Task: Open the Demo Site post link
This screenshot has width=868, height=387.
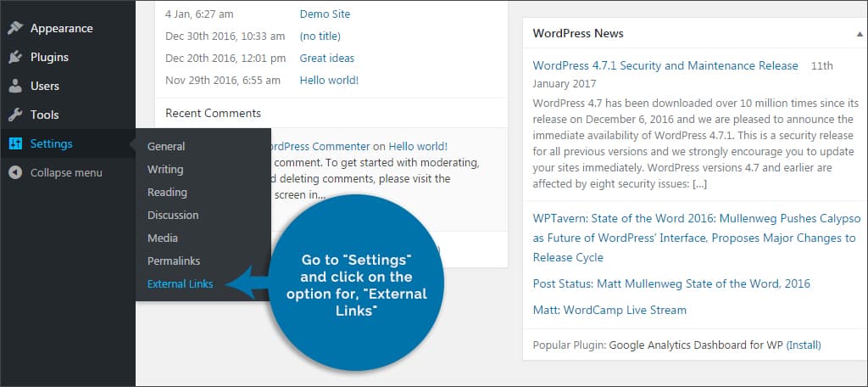Action: pyautogui.click(x=325, y=14)
